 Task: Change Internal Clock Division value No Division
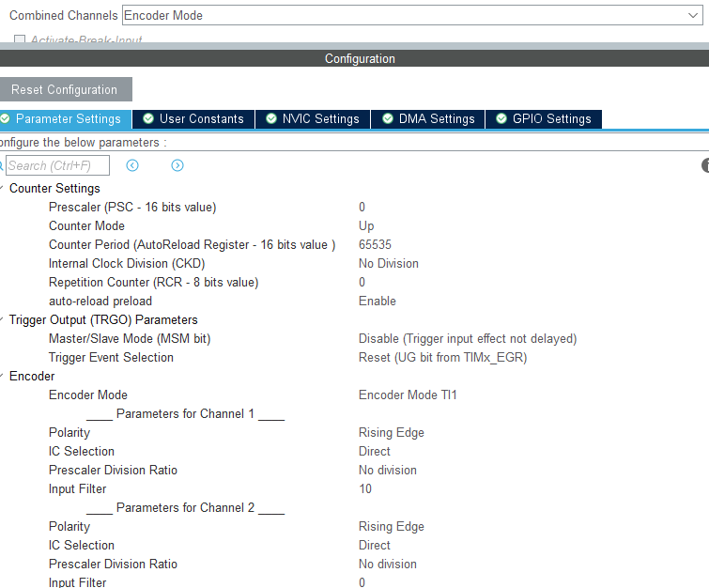[389, 264]
